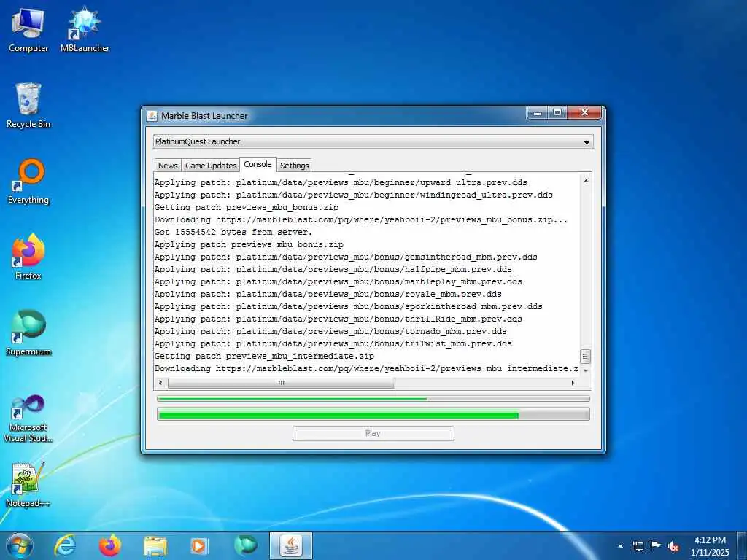This screenshot has height=560, width=747.
Task: Open the Computer desktop icon
Action: (x=28, y=29)
